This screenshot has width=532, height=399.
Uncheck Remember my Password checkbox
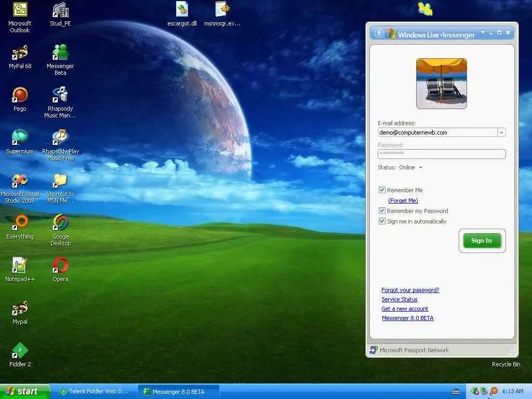click(382, 211)
